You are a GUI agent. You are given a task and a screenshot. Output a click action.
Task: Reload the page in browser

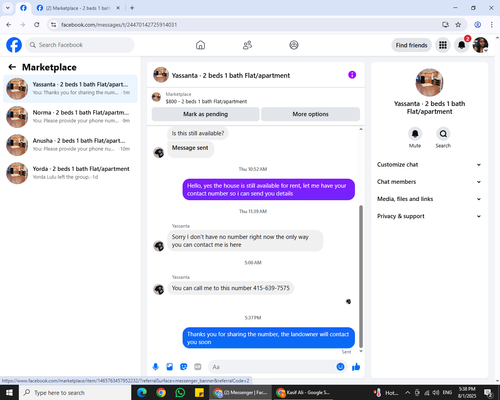37,25
